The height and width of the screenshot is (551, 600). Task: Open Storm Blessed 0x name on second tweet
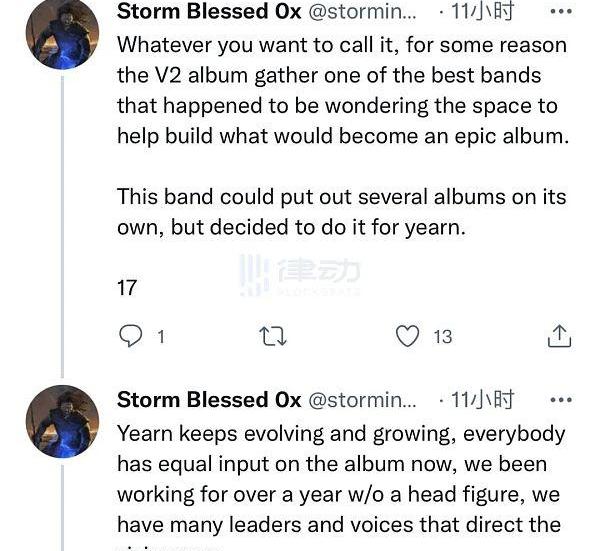coord(209,400)
